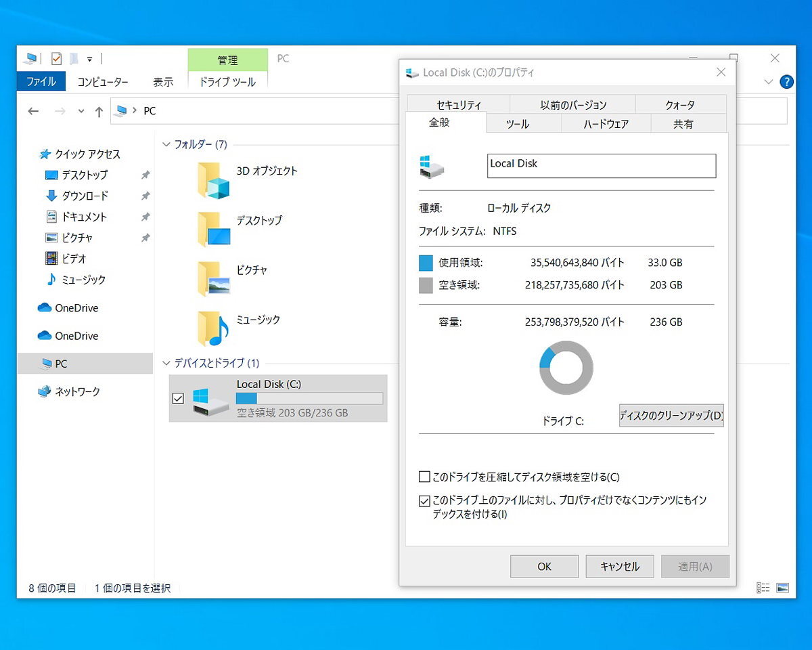Open the Drive Tools ribbon tab
The width and height of the screenshot is (812, 650).
click(x=227, y=81)
